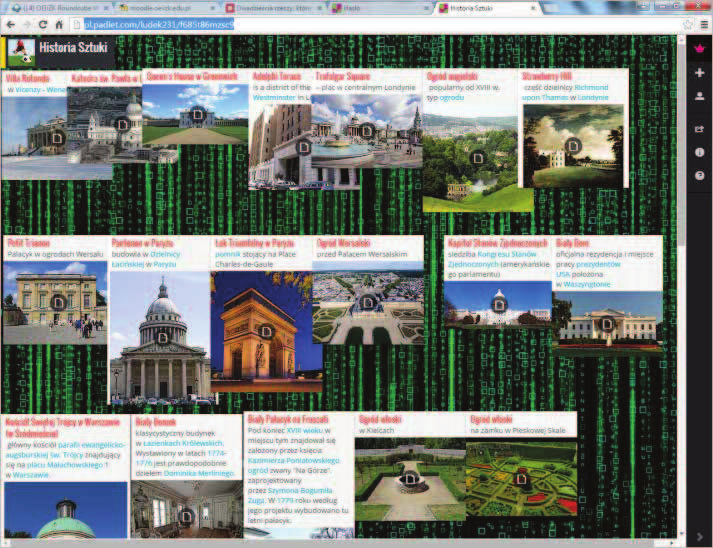
Task: Open the Ogród Wersalski image attachment icon
Action: 368,302
